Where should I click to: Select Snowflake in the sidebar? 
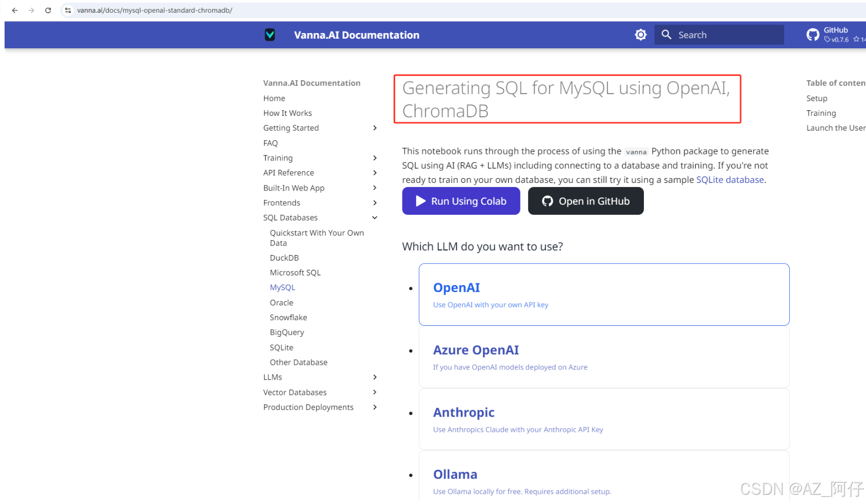coord(288,318)
